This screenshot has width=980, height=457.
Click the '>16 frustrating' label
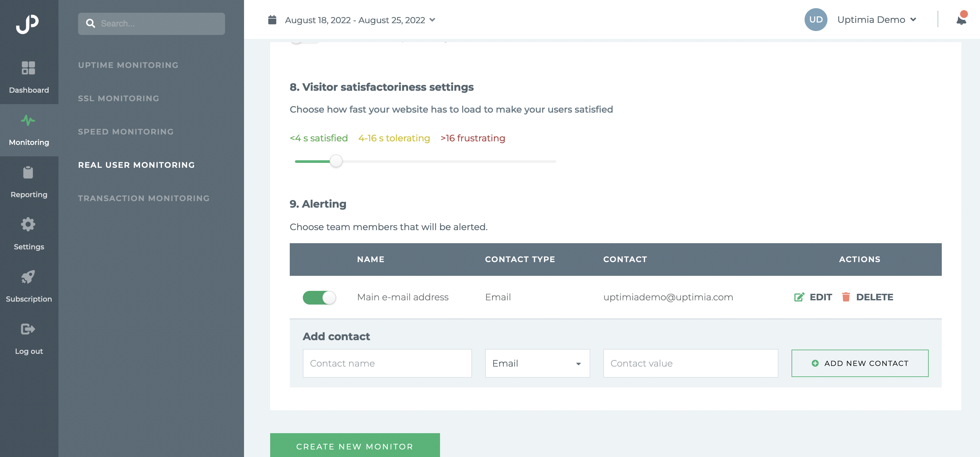(x=473, y=138)
